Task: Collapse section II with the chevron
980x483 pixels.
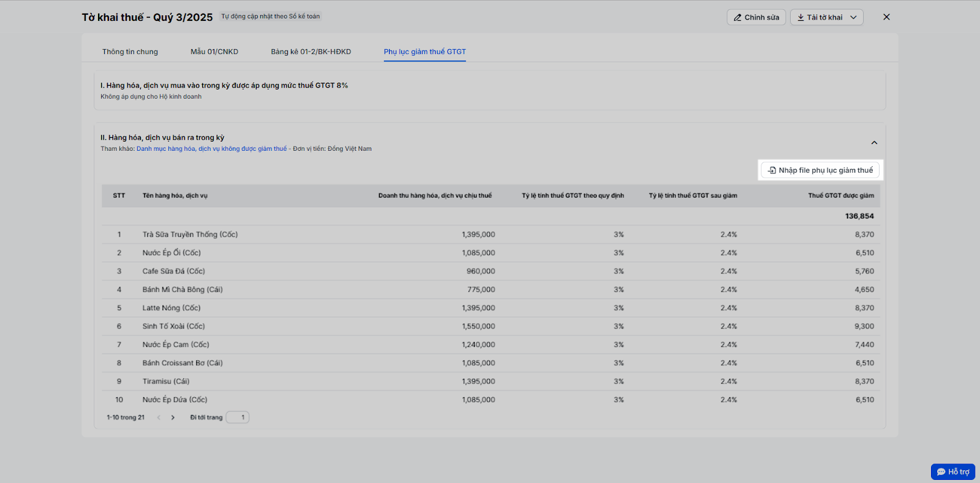Action: [874, 143]
